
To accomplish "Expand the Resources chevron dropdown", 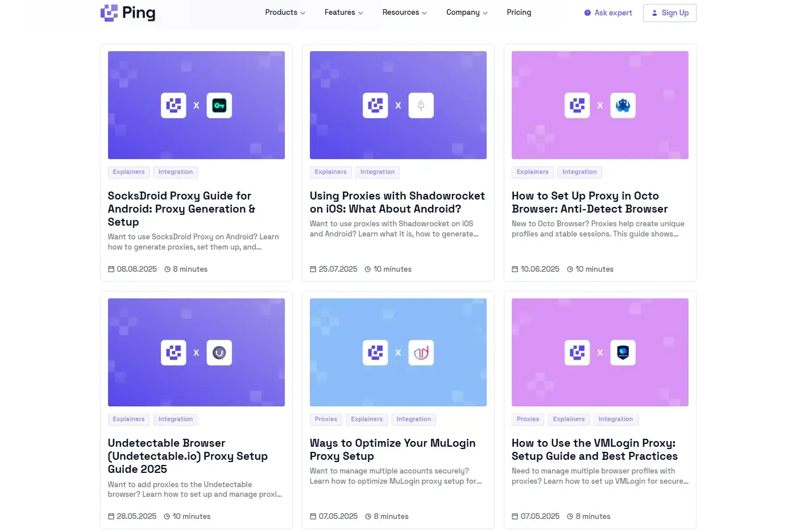I will pyautogui.click(x=424, y=13).
